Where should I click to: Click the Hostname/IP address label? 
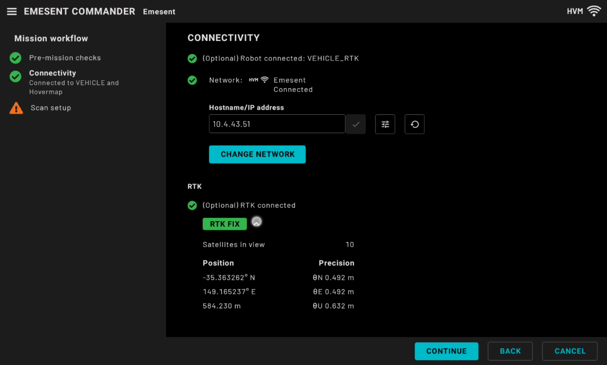pyautogui.click(x=247, y=108)
